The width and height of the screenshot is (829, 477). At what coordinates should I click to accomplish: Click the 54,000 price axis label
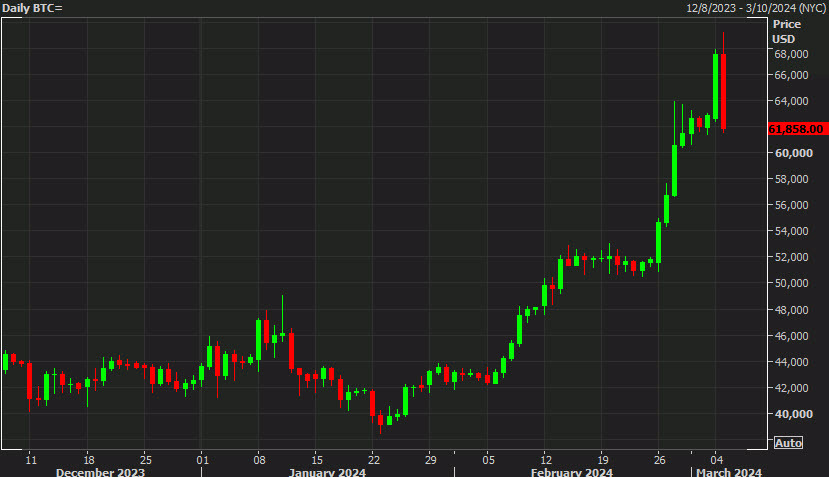791,231
